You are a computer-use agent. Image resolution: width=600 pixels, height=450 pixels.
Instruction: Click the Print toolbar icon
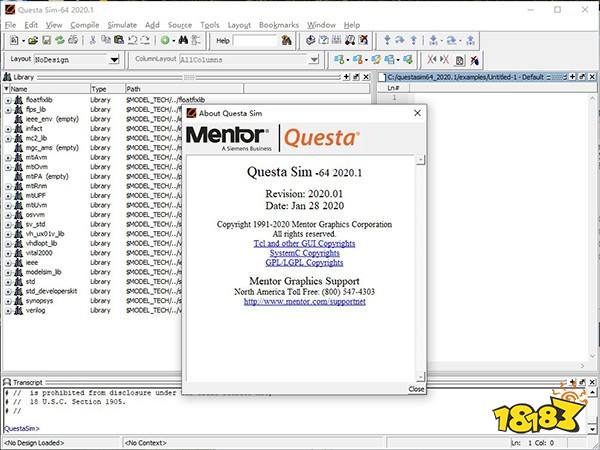73,40
